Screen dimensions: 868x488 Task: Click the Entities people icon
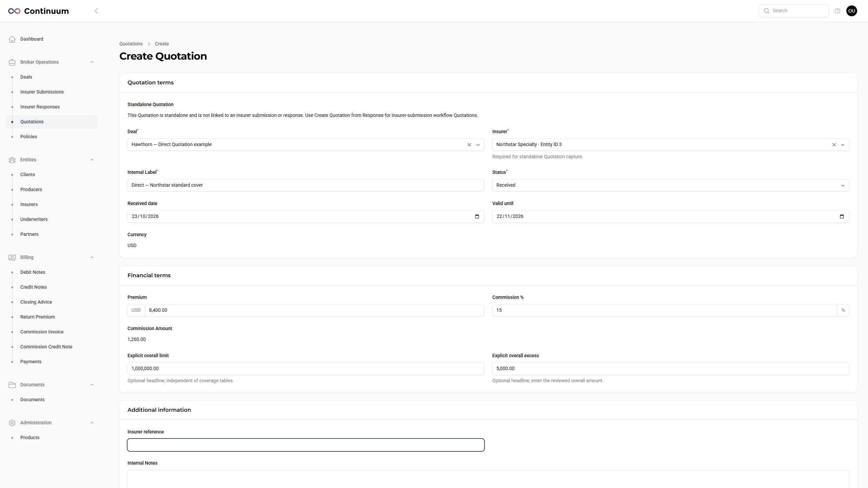click(x=12, y=160)
